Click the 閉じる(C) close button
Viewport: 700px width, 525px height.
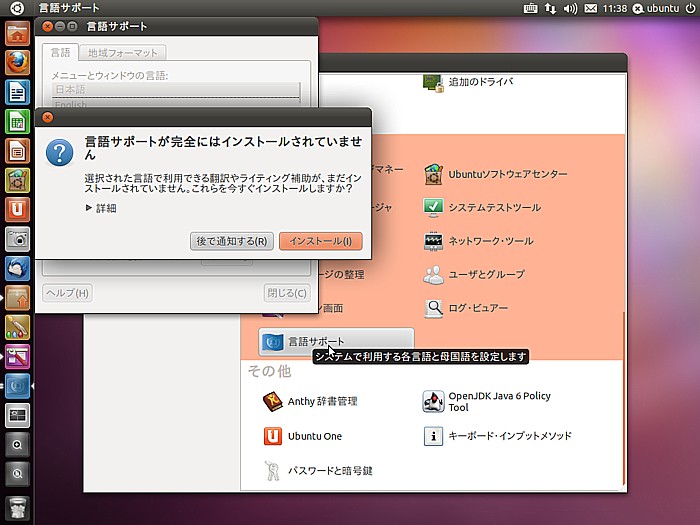click(x=287, y=293)
